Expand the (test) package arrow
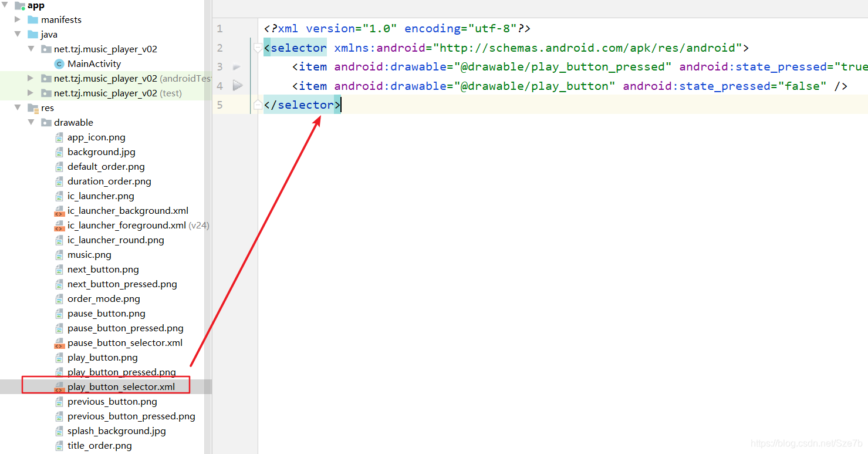Image resolution: width=868 pixels, height=454 pixels. point(31,93)
